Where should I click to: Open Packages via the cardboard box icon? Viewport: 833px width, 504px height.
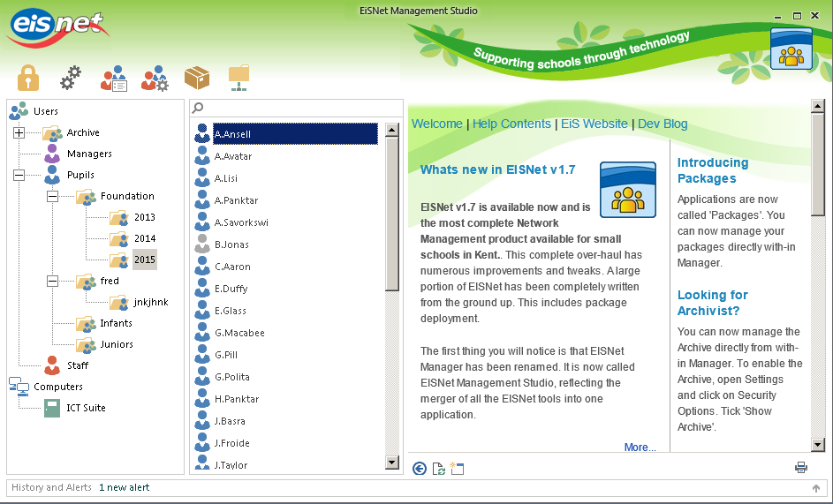pyautogui.click(x=197, y=78)
